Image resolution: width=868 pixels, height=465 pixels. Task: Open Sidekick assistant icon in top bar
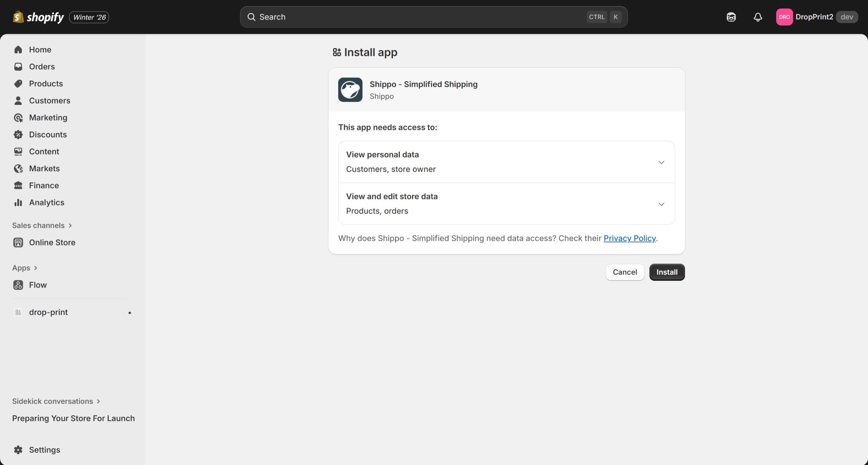pos(731,17)
